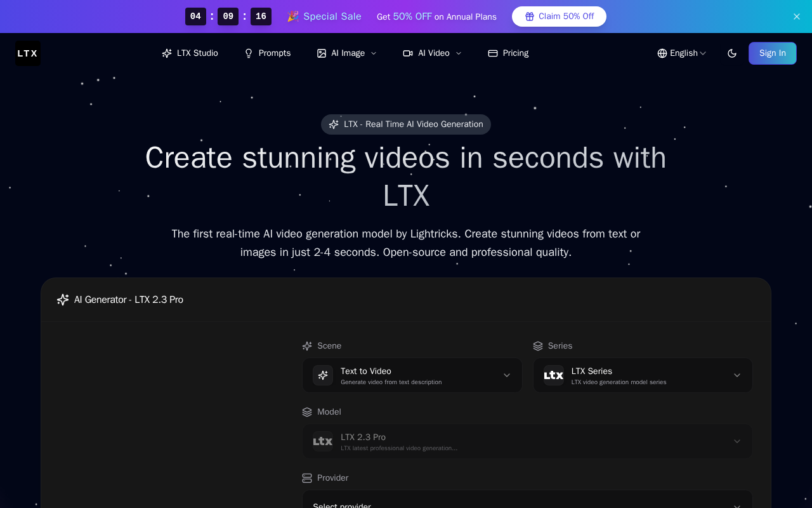
Task: Click the picture icon beside AI Image
Action: (x=322, y=53)
